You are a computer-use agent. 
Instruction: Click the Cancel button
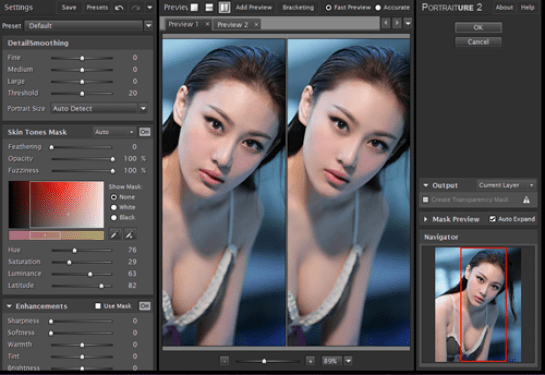[478, 42]
